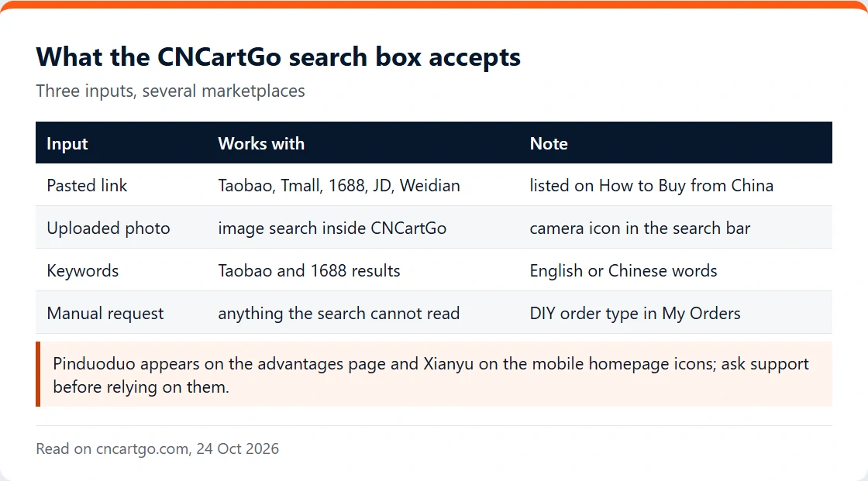Click the 'Works with' column header
Screen dimensions: 868x481
(x=363, y=143)
